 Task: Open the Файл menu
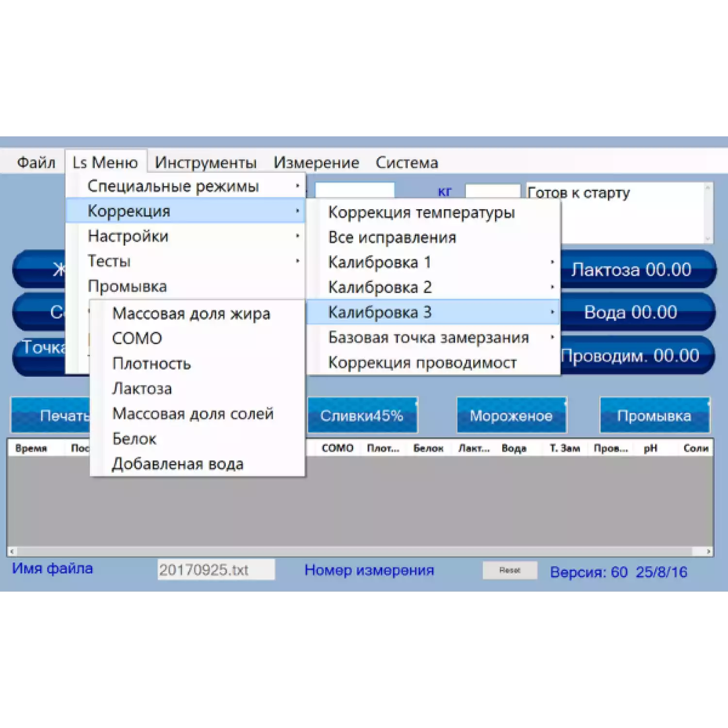36,162
